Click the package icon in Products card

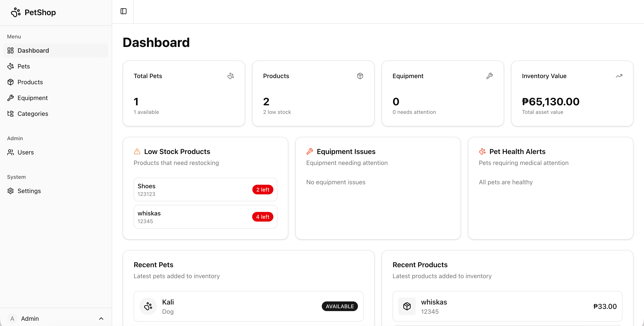360,76
